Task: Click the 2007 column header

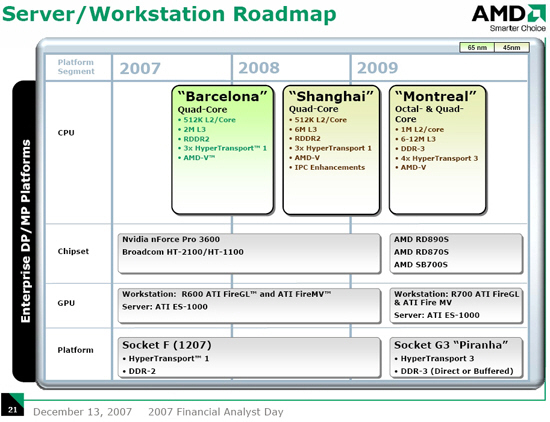Action: pyautogui.click(x=140, y=68)
